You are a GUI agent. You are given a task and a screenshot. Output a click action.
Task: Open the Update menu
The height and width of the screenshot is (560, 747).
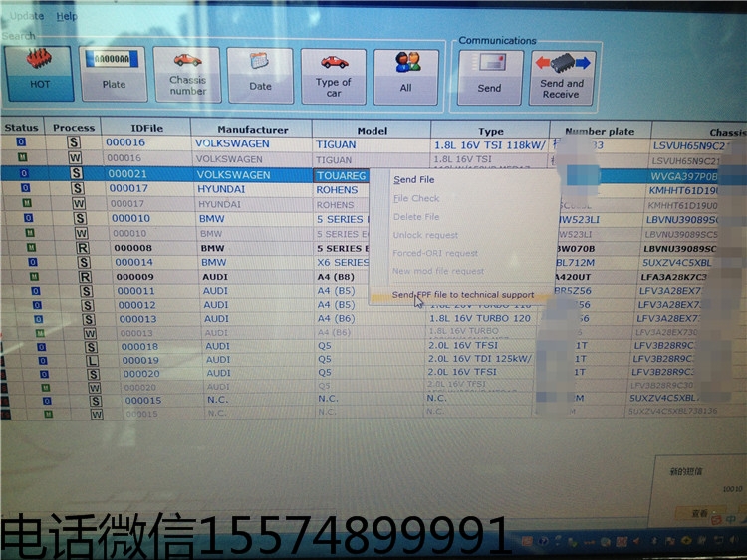pos(27,16)
